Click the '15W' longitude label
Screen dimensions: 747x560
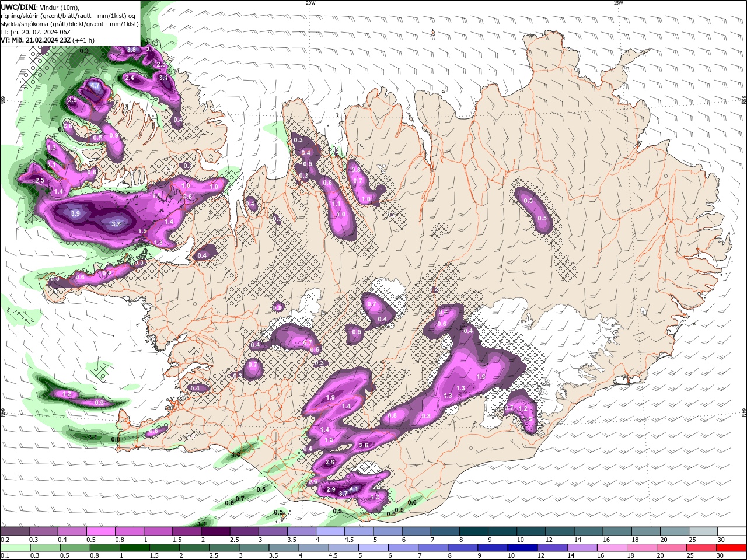click(618, 3)
